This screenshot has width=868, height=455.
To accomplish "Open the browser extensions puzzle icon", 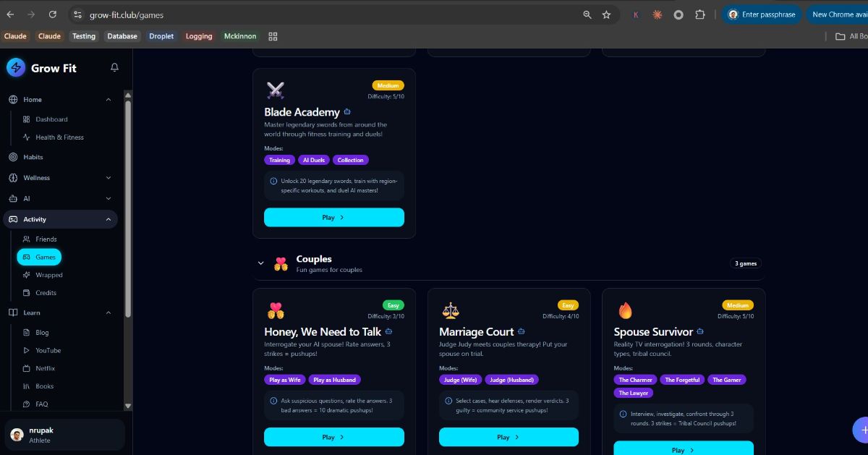I will 699,14.
